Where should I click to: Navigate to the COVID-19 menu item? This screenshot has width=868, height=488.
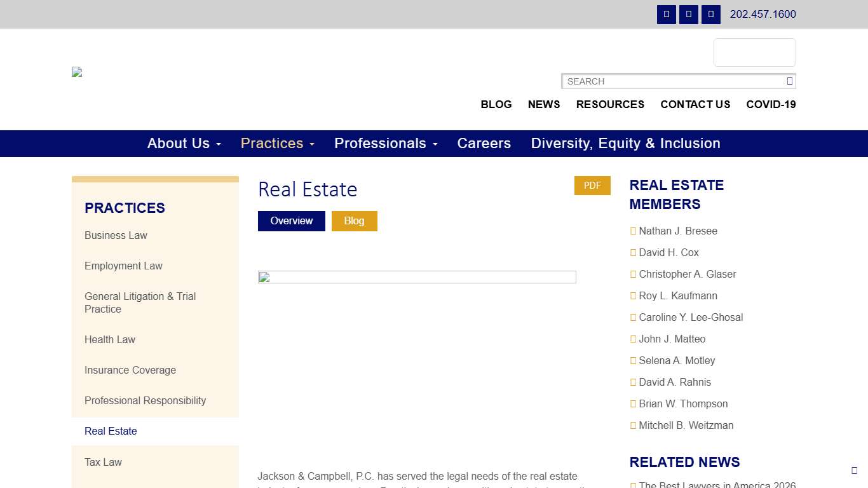tap(771, 104)
